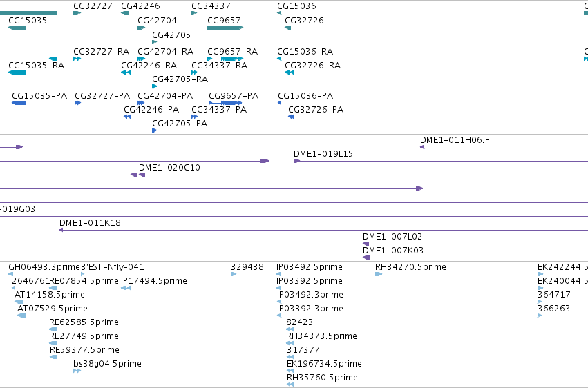Select the CG15036 gene glyph
The height and width of the screenshot is (388, 588).
coord(279,13)
